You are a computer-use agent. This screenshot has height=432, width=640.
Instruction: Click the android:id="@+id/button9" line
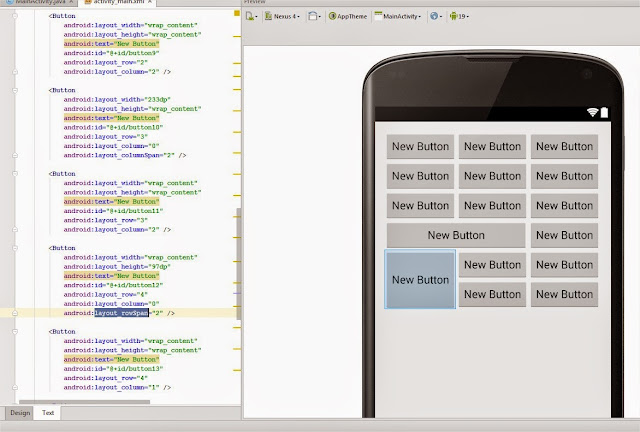(x=111, y=53)
